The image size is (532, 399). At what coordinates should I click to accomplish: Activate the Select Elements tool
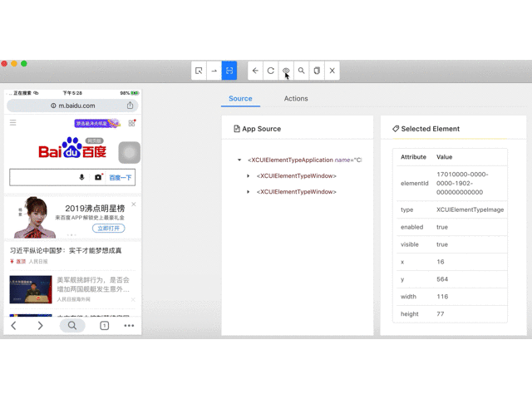199,71
